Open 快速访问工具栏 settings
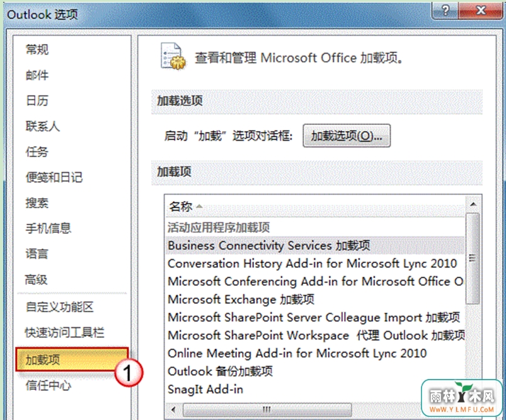The height and width of the screenshot is (420, 506). (x=65, y=332)
